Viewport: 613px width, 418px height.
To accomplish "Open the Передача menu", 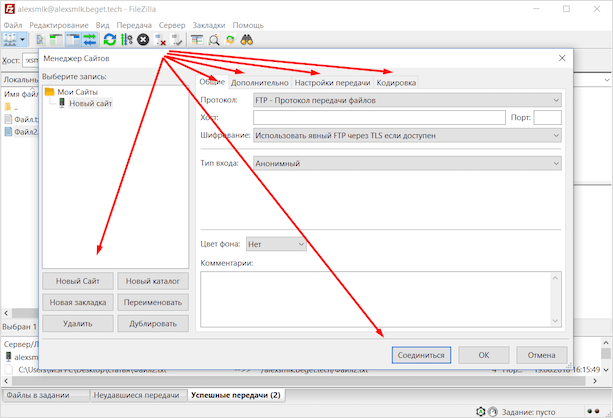I will coord(134,25).
